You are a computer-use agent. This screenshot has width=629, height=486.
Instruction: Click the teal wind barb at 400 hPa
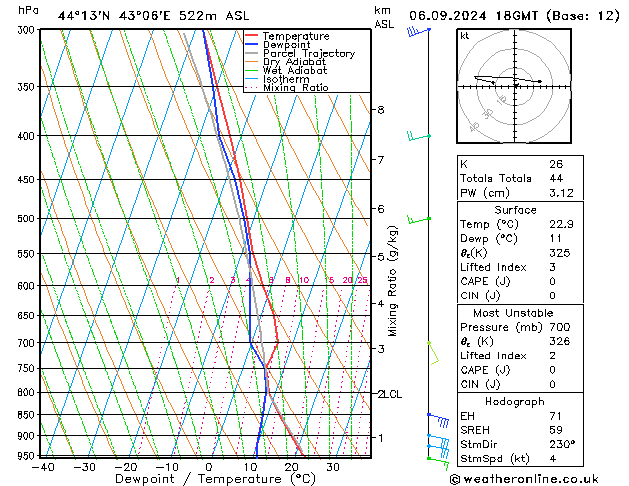419,136
